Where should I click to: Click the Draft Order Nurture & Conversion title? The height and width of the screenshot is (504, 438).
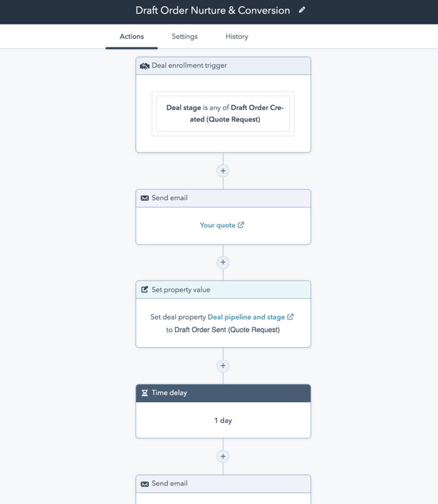click(x=213, y=10)
